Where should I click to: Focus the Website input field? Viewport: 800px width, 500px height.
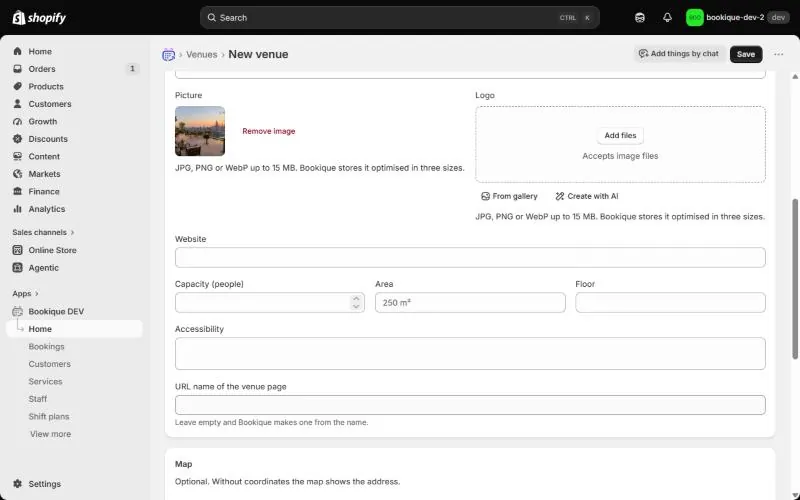click(470, 258)
